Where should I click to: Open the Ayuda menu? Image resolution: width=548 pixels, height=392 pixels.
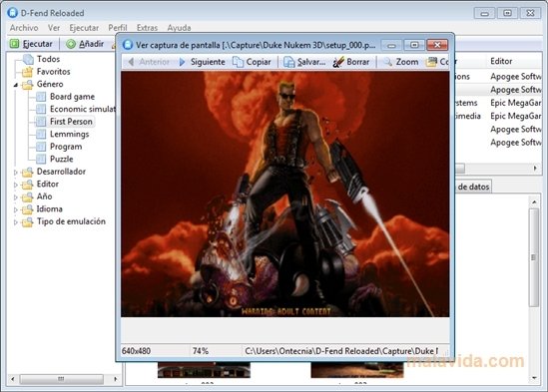click(179, 28)
